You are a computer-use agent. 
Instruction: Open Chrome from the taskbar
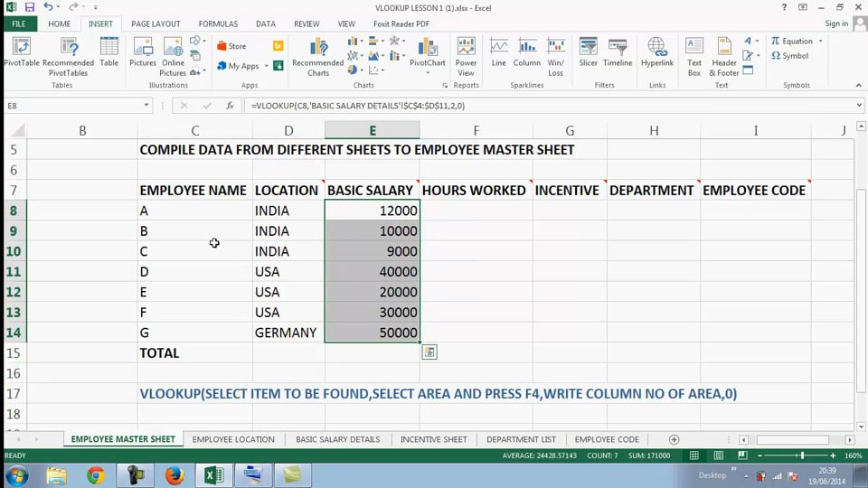coord(96,475)
